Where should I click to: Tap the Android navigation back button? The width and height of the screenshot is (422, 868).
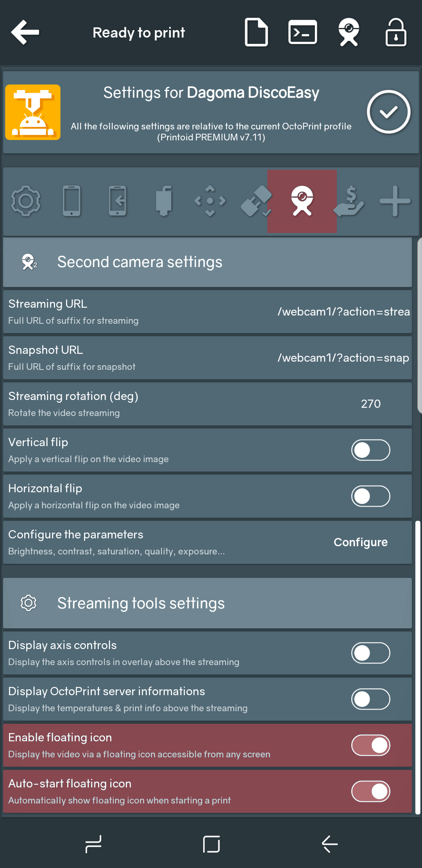coord(329,844)
